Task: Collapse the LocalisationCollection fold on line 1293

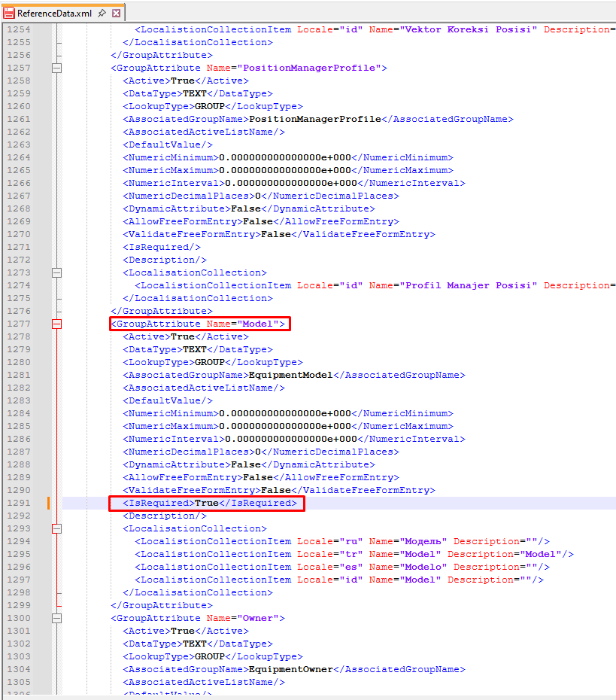Action: pos(57,528)
